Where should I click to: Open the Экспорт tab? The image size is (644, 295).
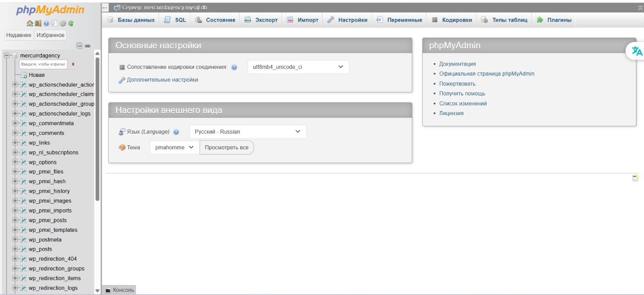[x=261, y=20]
